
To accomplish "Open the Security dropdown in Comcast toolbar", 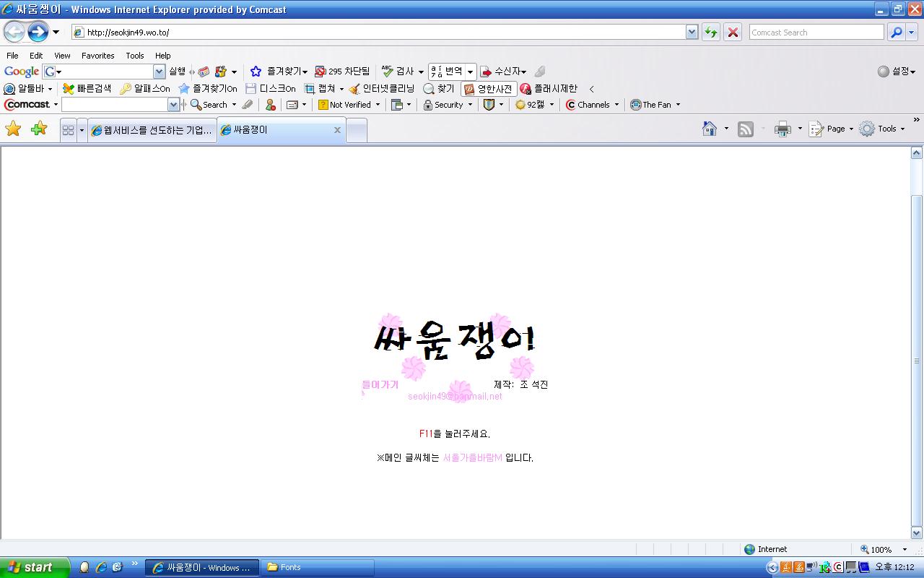I will tap(448, 105).
